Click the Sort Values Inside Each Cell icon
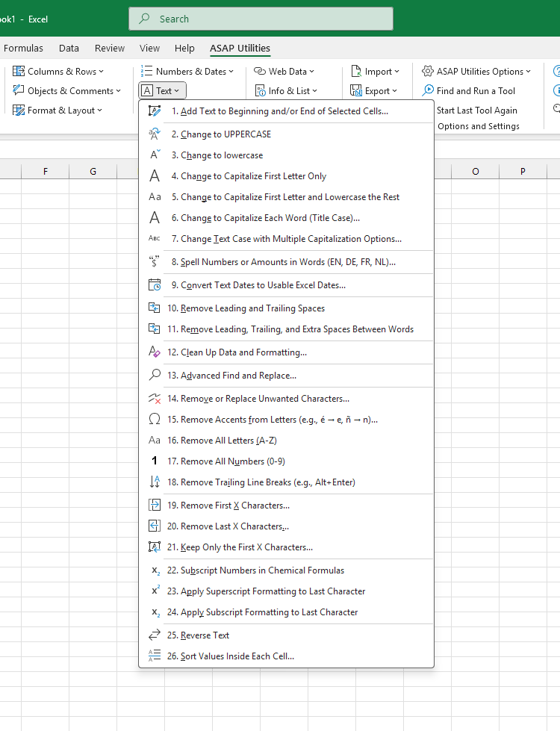Screen dimensions: 560x731 point(155,656)
